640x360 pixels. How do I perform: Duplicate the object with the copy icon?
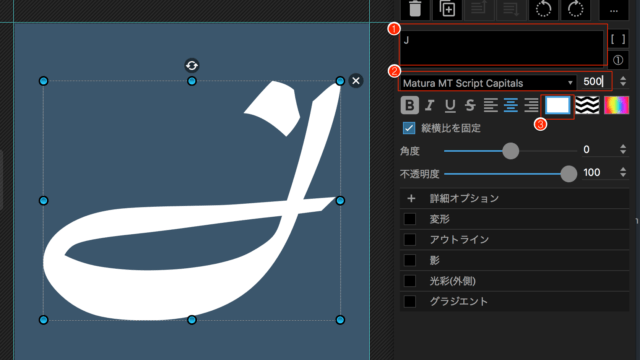(447, 9)
